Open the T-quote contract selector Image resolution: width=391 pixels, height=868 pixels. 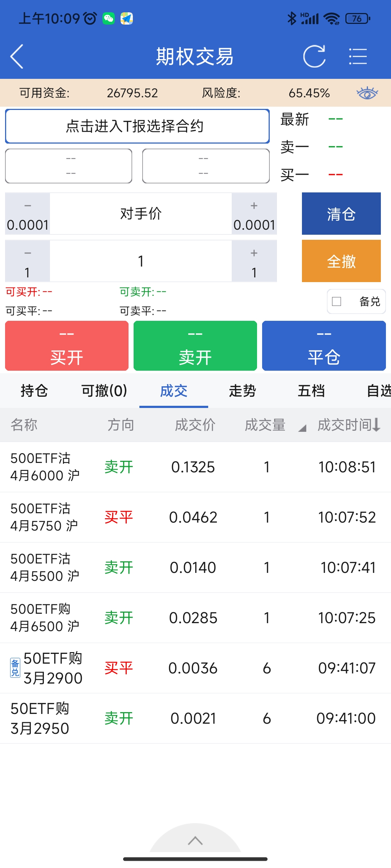coord(137,126)
